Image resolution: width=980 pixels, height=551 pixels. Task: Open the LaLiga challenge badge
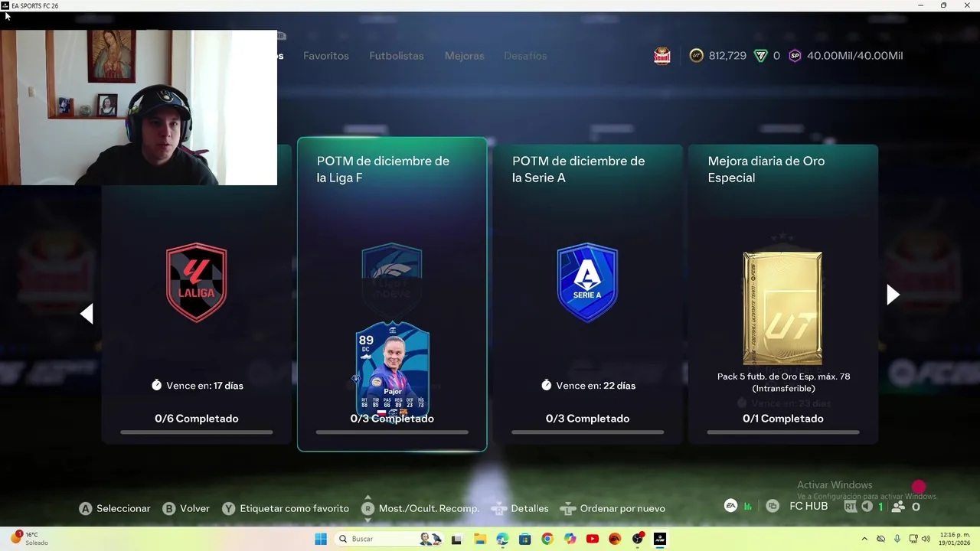pos(197,282)
